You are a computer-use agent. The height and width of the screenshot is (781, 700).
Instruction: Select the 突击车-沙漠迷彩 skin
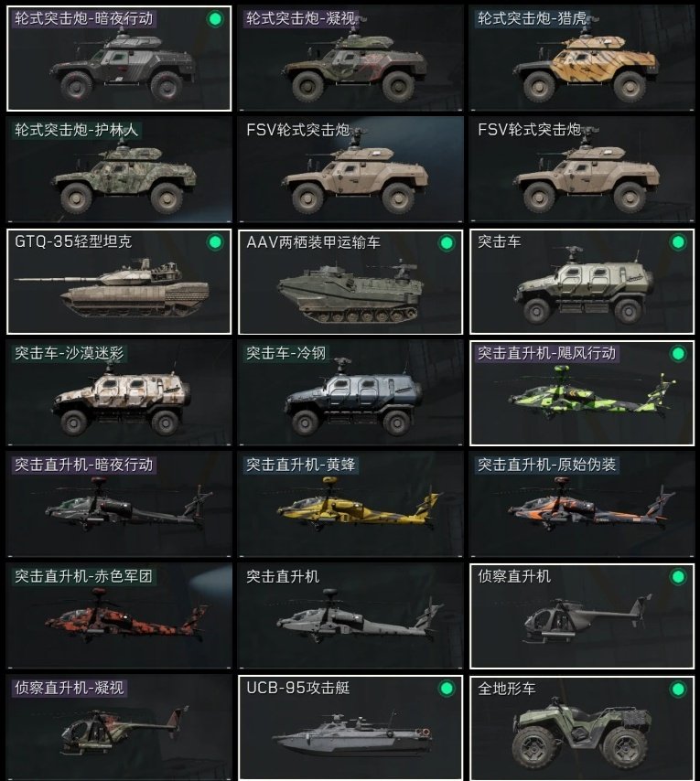(x=119, y=393)
